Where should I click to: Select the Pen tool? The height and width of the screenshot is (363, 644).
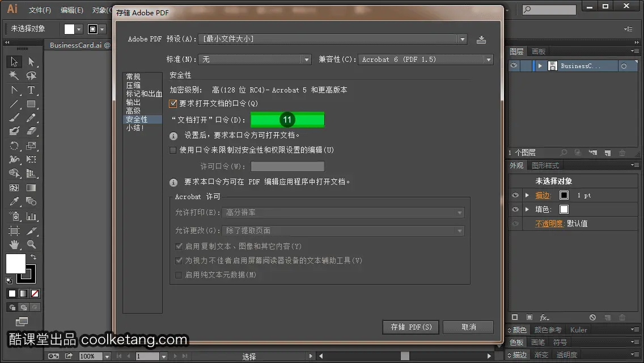point(14,90)
